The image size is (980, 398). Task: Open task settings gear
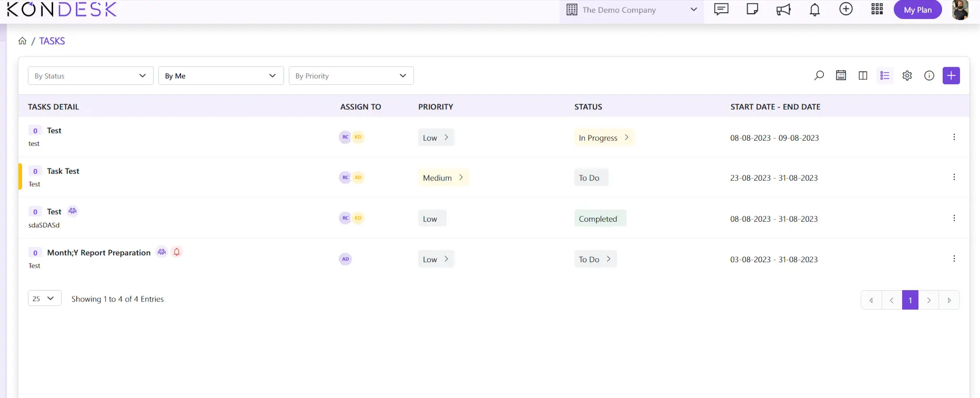907,76
